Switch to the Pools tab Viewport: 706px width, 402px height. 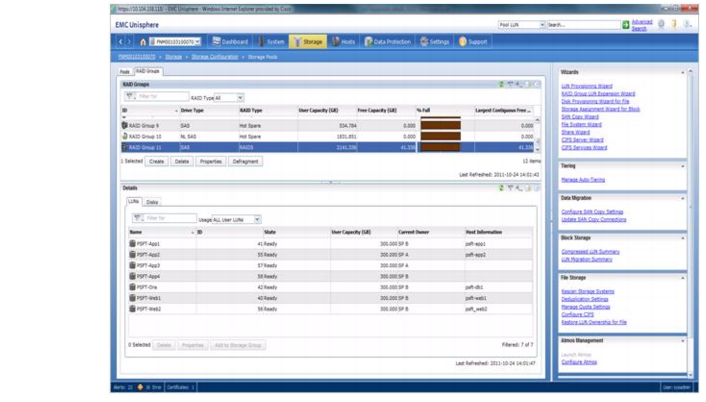[x=125, y=72]
